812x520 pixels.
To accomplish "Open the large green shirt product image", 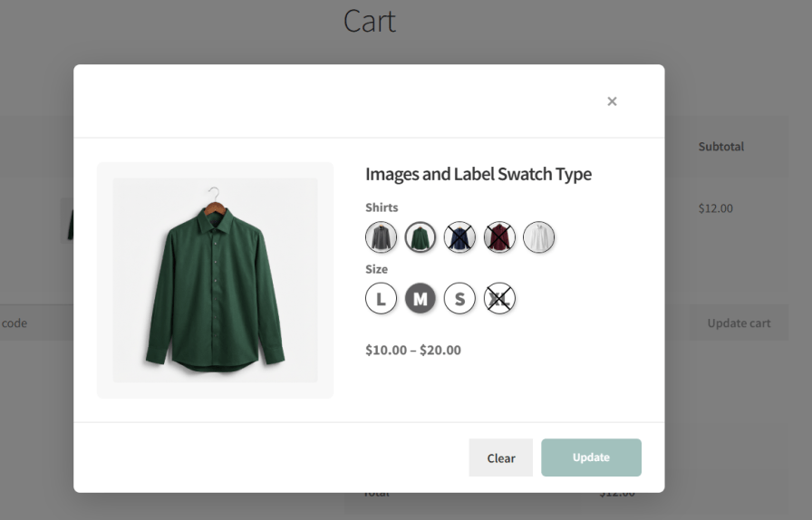I will (x=216, y=280).
